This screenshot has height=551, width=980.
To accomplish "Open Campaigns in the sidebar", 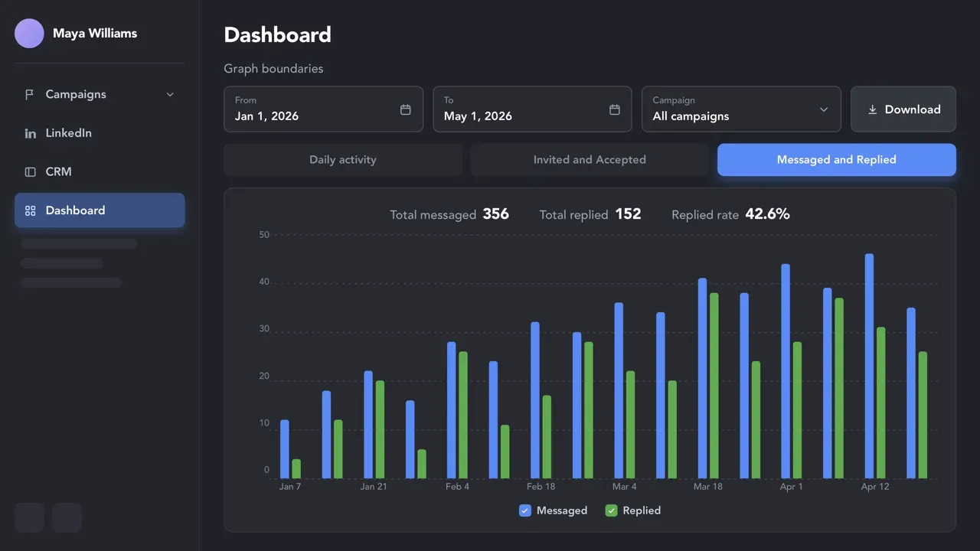I will (100, 94).
